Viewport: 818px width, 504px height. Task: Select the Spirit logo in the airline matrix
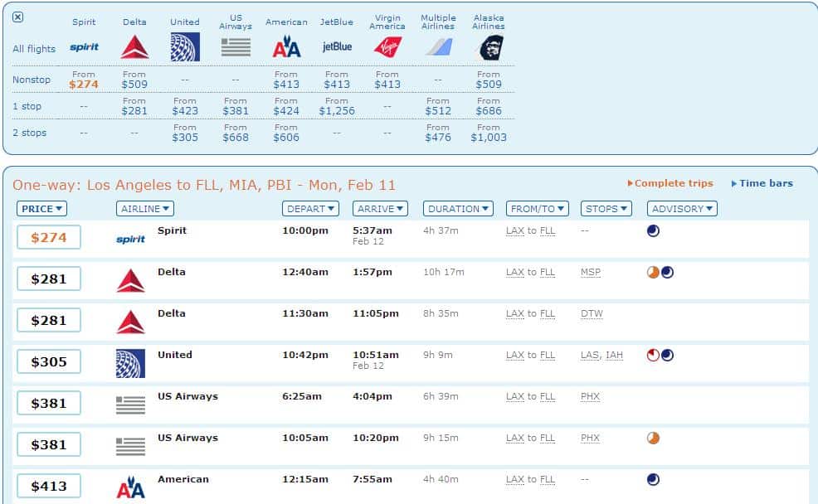tap(84, 47)
